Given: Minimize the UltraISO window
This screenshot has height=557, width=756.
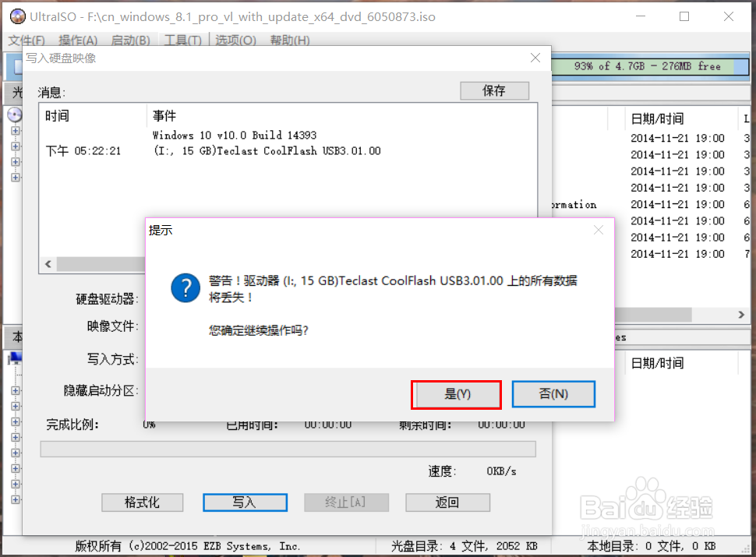Looking at the screenshot, I should click(641, 16).
